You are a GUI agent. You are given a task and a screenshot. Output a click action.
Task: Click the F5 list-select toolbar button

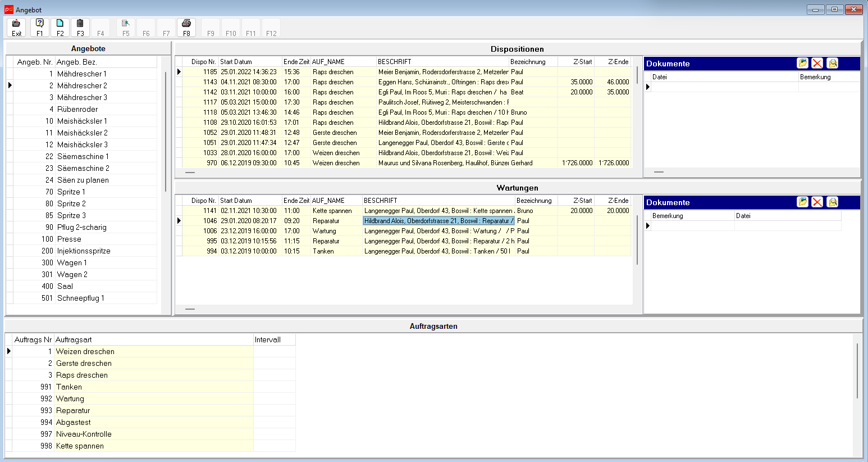tap(126, 28)
